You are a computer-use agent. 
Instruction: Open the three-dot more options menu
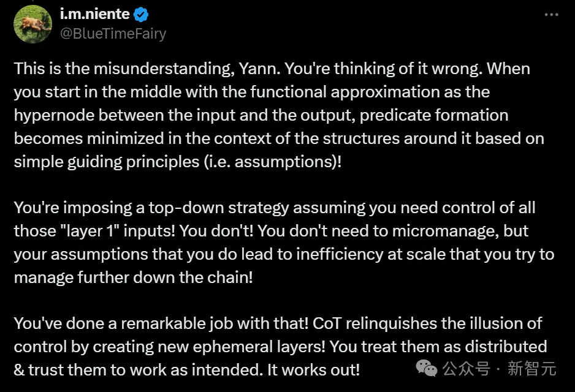pos(551,15)
